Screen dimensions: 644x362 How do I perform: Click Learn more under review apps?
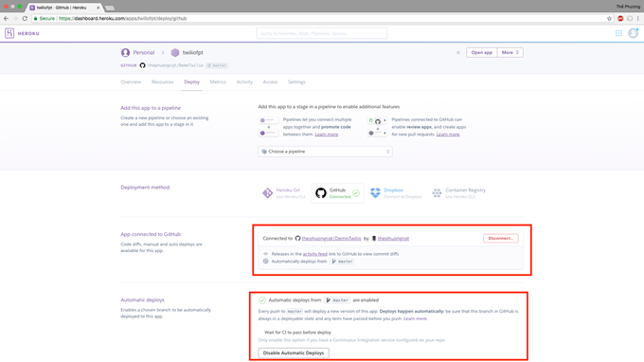tap(448, 135)
